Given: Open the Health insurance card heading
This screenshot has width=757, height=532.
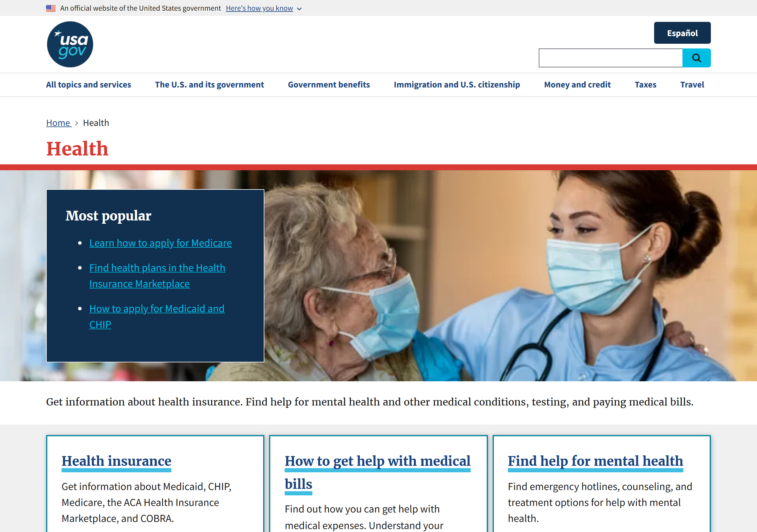Looking at the screenshot, I should pyautogui.click(x=117, y=461).
